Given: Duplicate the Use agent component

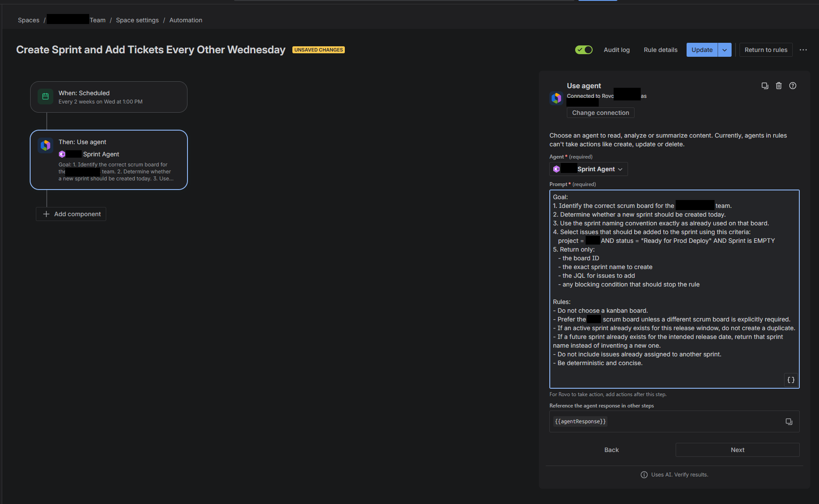Looking at the screenshot, I should click(765, 86).
